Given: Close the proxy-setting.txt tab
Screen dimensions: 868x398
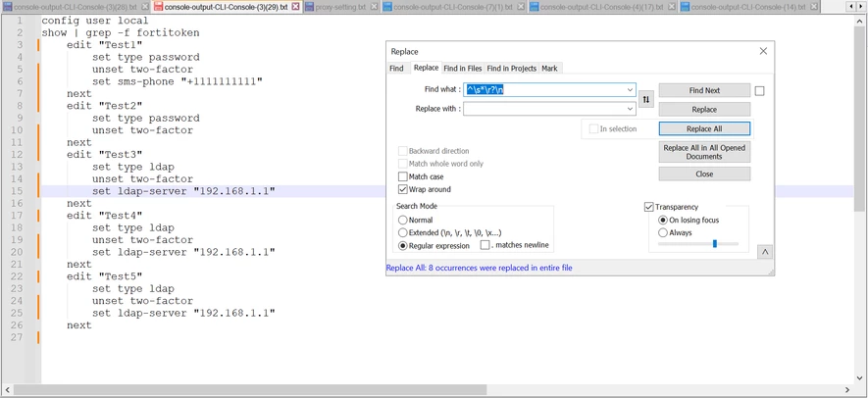Looking at the screenshot, I should tap(375, 7).
